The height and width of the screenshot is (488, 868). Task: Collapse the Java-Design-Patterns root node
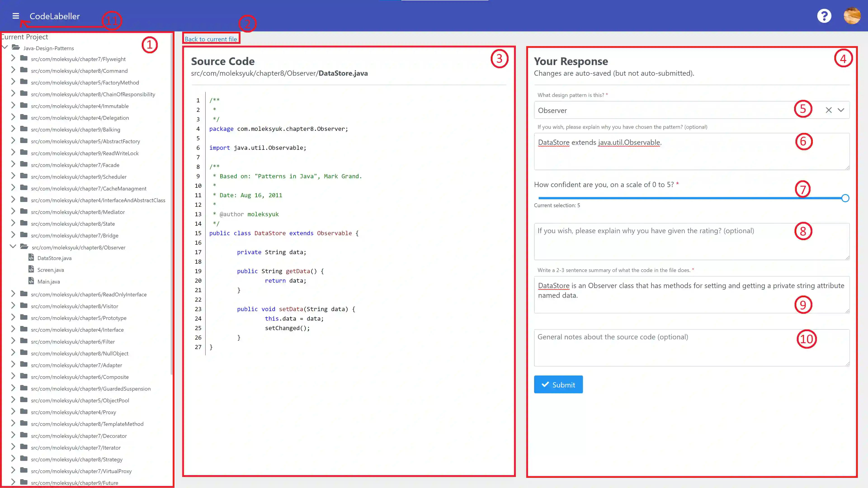(5, 47)
